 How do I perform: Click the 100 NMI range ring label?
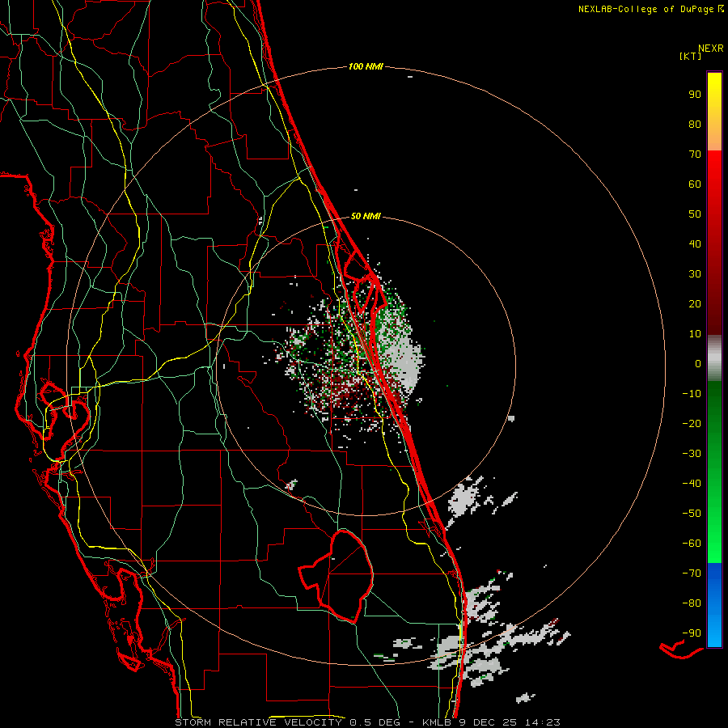pyautogui.click(x=366, y=67)
